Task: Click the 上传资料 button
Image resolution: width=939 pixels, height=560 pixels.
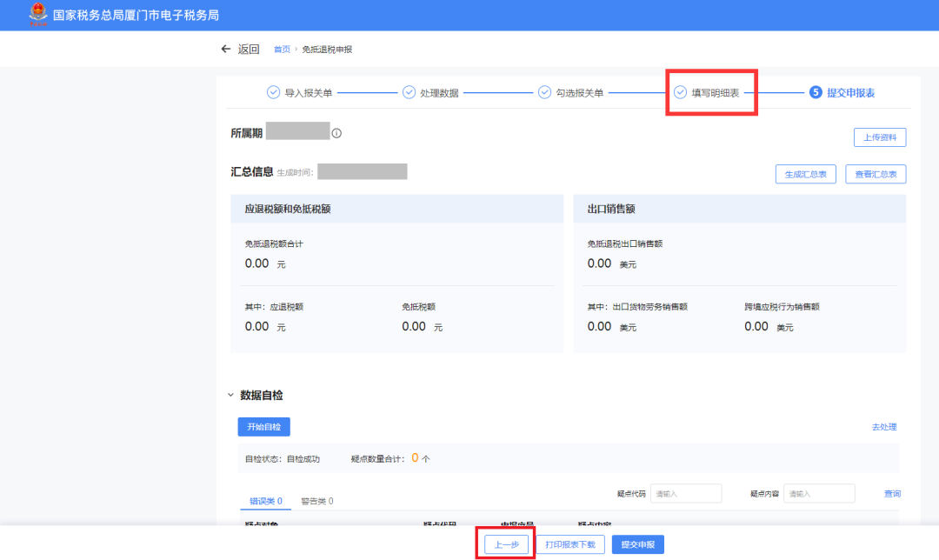Action: [880, 137]
